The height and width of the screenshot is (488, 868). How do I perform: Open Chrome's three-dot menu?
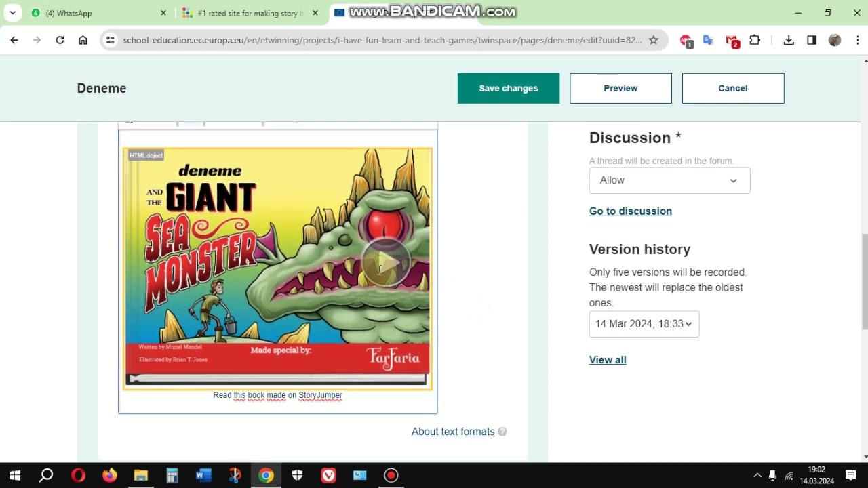(x=858, y=41)
